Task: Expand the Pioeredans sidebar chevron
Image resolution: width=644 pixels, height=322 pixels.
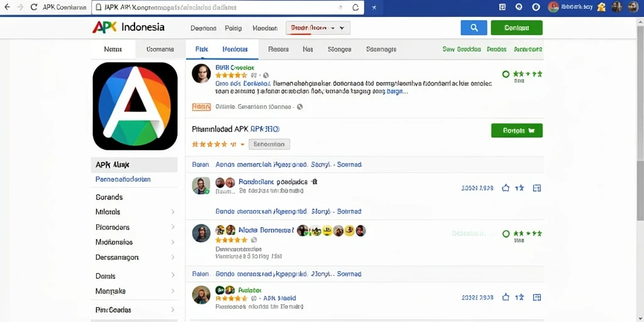Action: tap(173, 226)
